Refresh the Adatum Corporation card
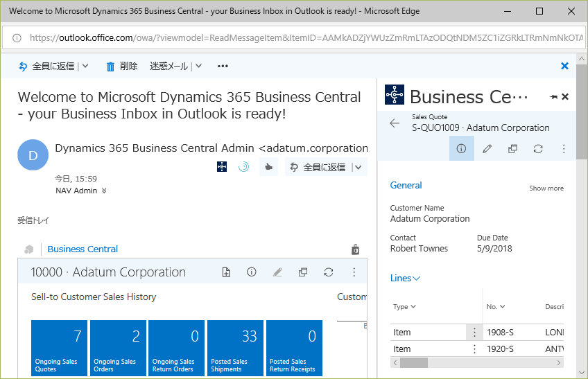Screen dimensions: 588x379 point(329,272)
